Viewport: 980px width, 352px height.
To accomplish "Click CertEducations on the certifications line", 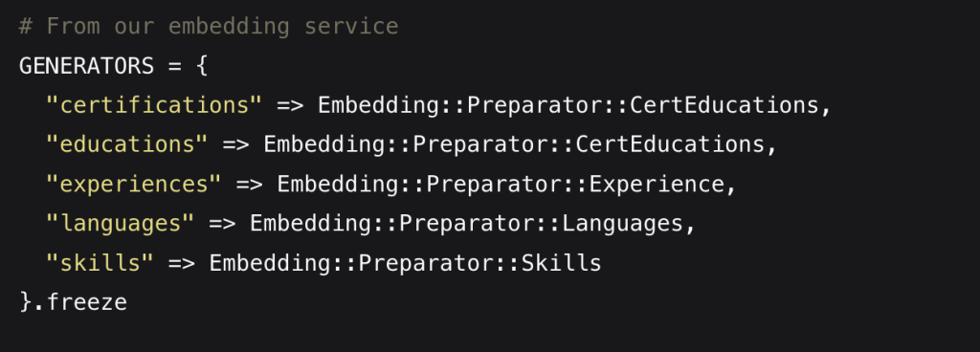I will (x=724, y=105).
